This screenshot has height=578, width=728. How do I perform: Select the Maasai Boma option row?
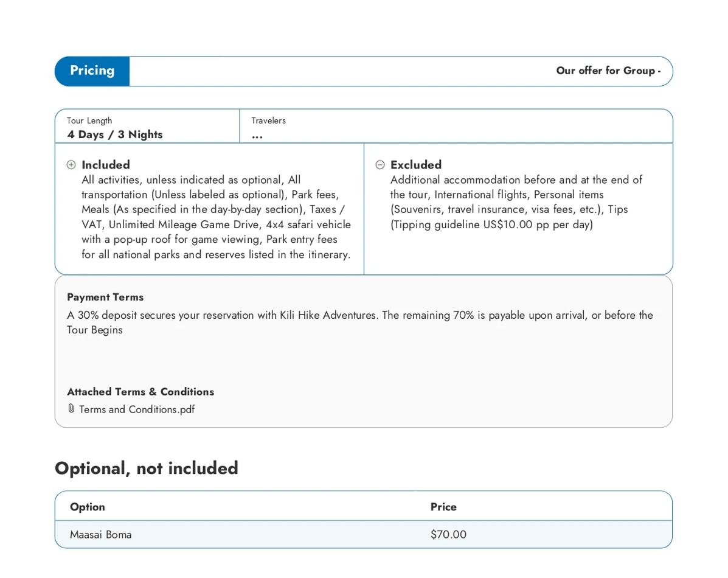point(101,535)
